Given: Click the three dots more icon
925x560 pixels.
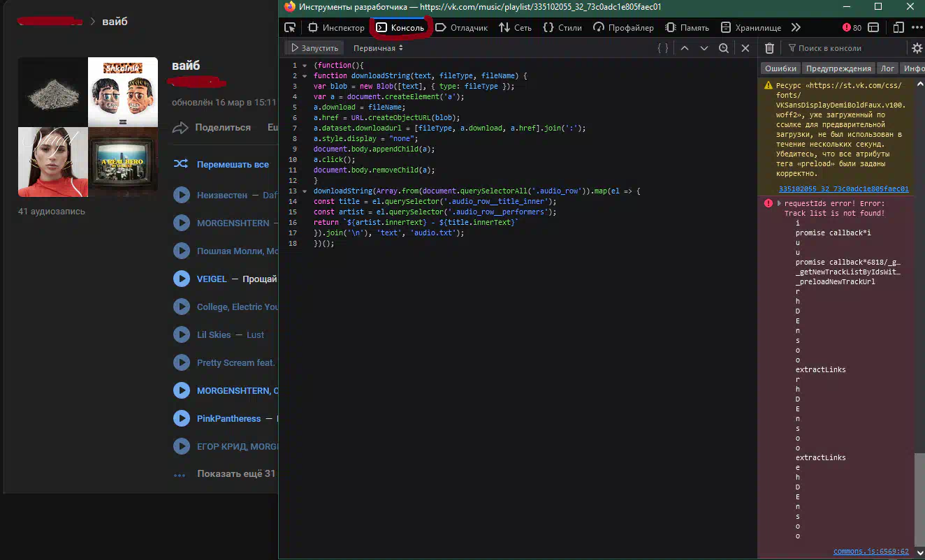Looking at the screenshot, I should (x=180, y=475).
